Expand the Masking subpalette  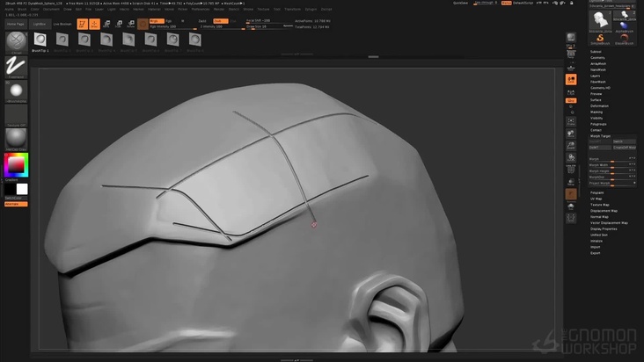point(596,112)
